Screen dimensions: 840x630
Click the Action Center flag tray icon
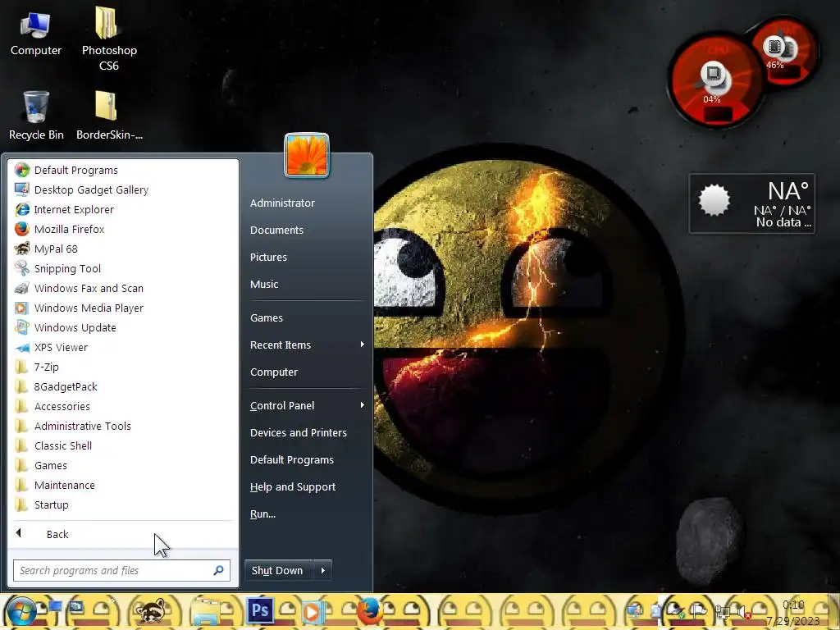click(698, 610)
